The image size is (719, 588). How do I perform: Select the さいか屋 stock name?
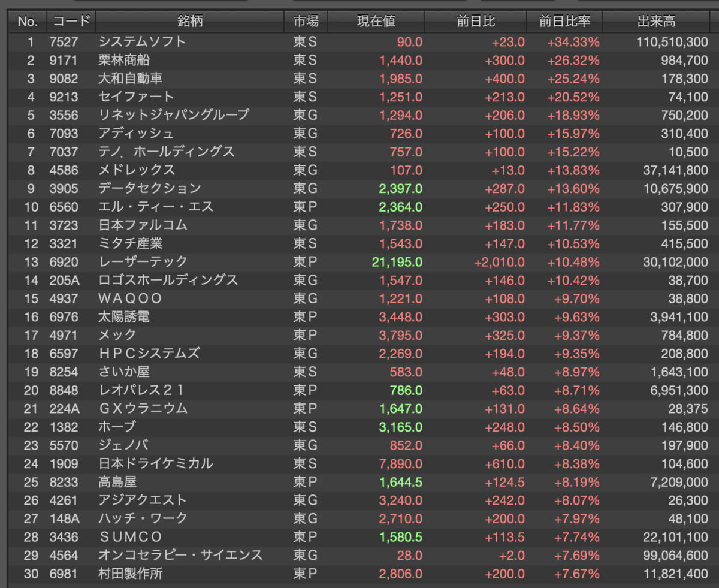pos(124,372)
